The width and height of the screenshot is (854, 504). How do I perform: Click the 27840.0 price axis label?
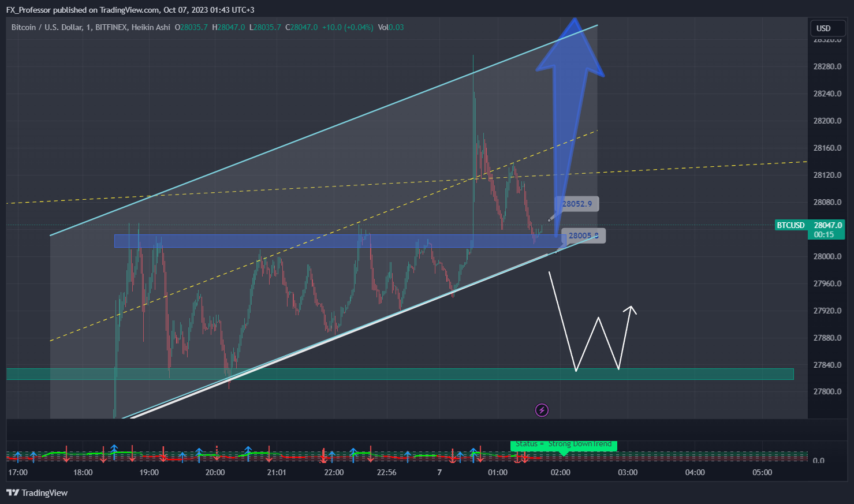[827, 365]
